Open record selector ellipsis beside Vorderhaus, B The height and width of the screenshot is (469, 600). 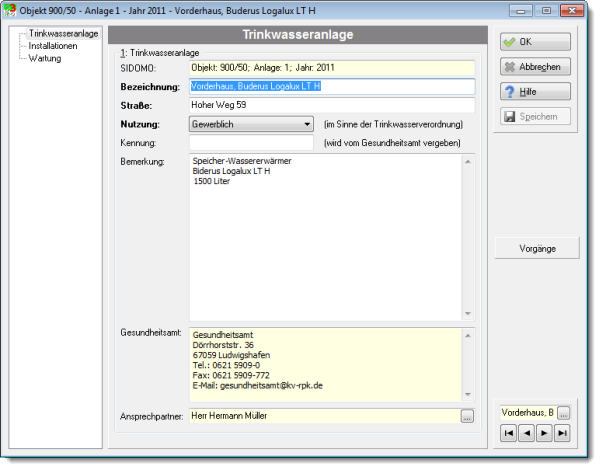coord(564,413)
